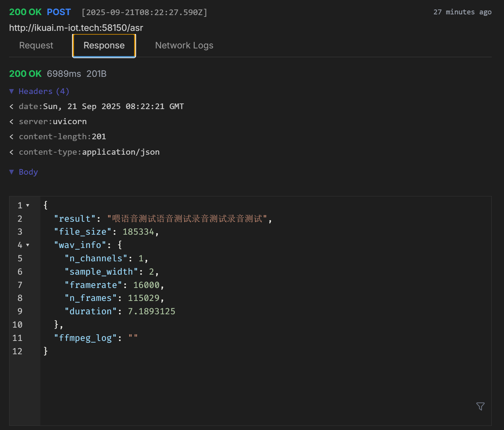Click the server:uvicorn header row

(53, 122)
